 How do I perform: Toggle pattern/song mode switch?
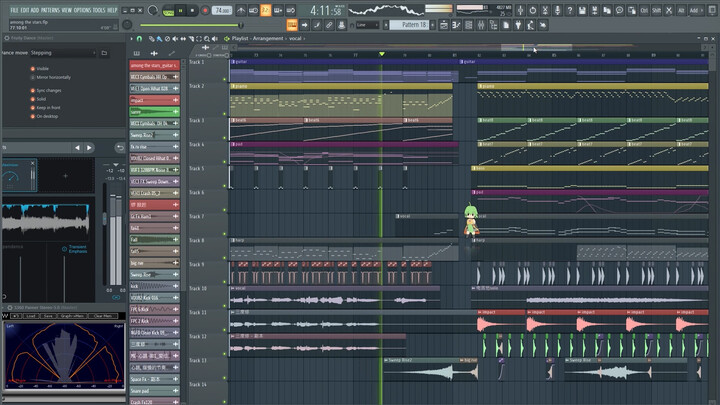[168, 10]
